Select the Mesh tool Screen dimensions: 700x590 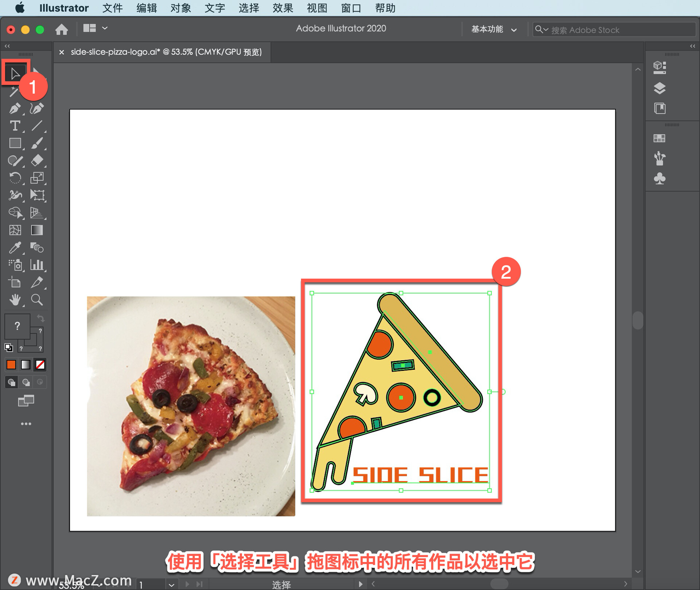(x=15, y=230)
